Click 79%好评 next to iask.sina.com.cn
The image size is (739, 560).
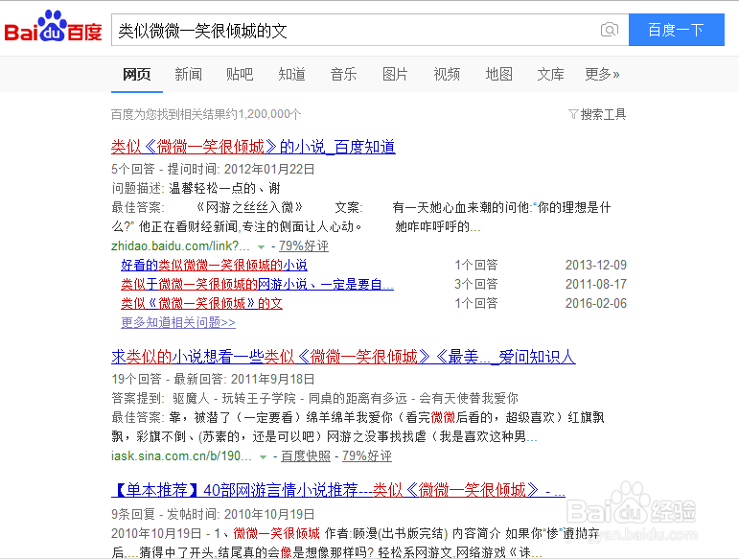click(367, 455)
